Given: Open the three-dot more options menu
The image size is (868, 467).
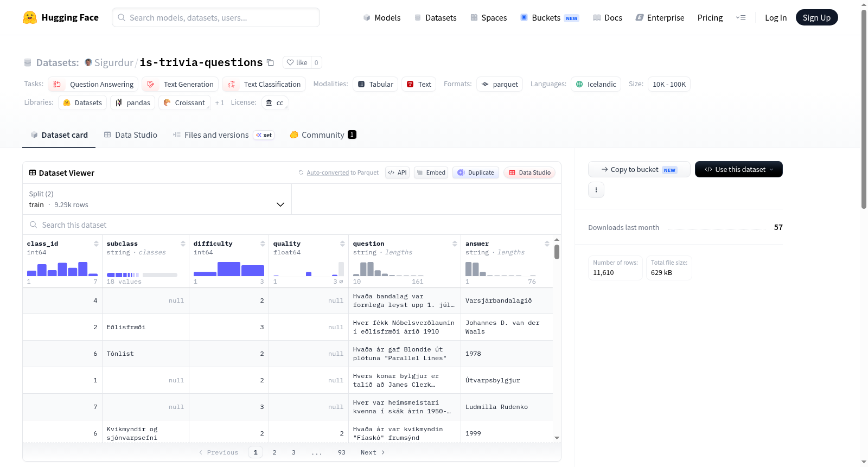Looking at the screenshot, I should point(596,190).
